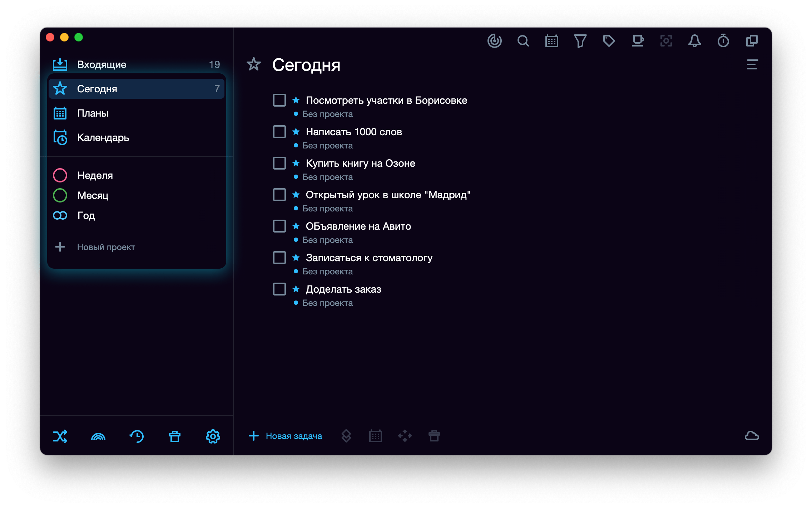Open Календарь section

click(x=137, y=137)
